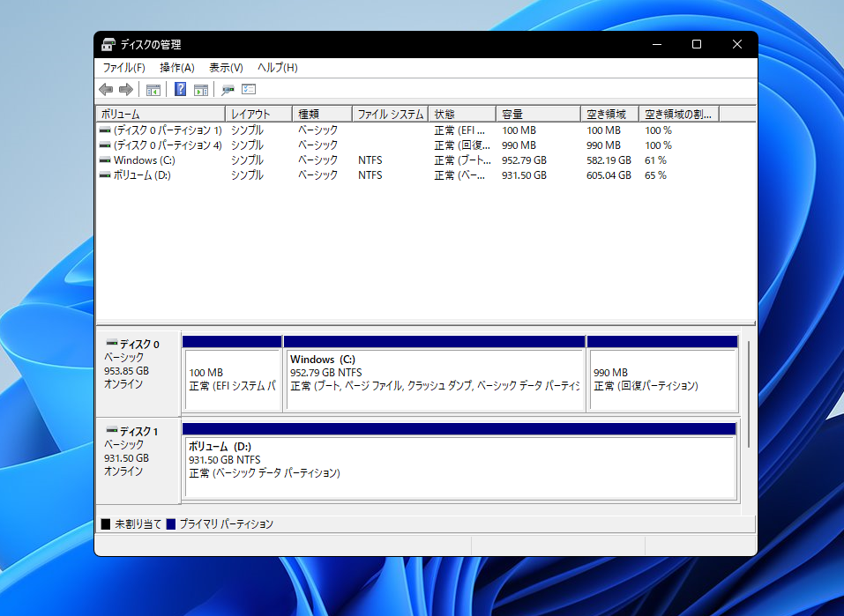
Task: Click the Back arrow toolbar icon
Action: pyautogui.click(x=106, y=89)
